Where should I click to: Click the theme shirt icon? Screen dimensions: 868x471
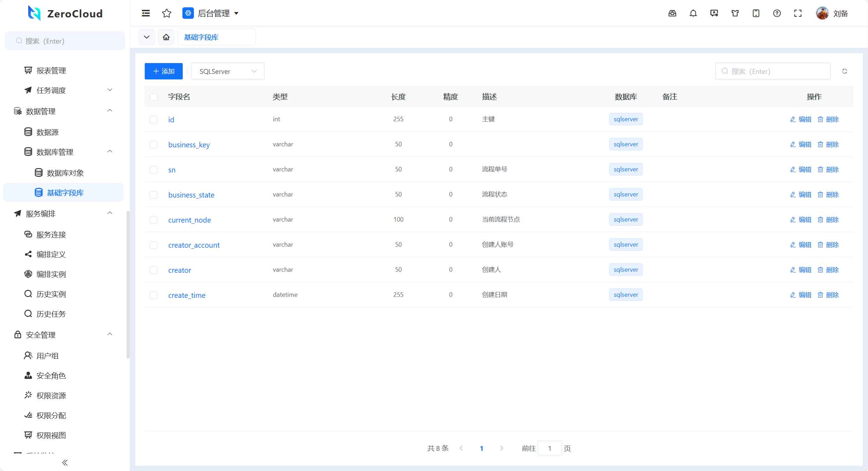coord(735,13)
